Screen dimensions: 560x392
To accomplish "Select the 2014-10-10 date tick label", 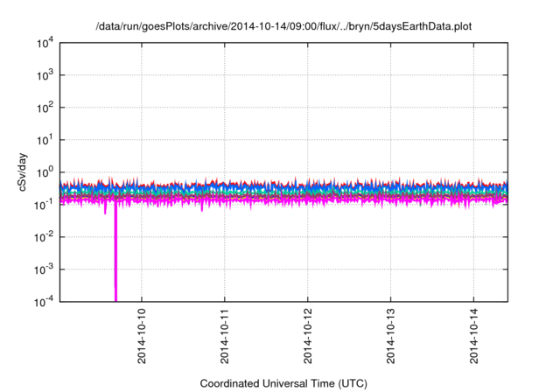I will click(142, 335).
